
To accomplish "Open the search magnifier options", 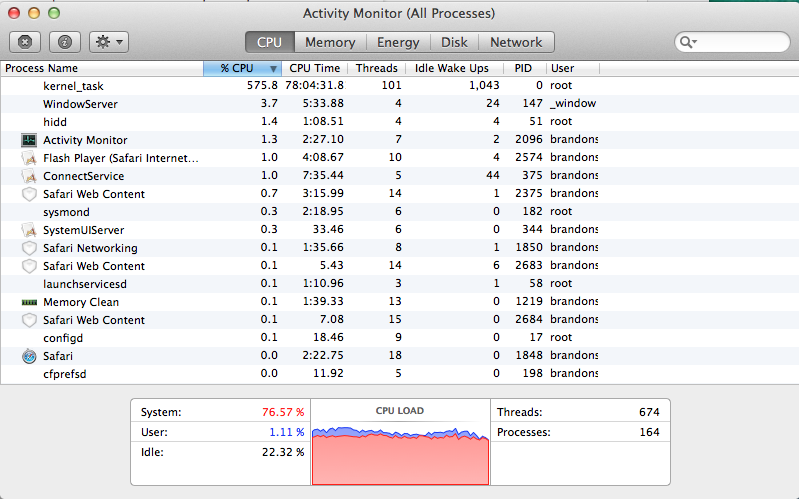I will click(688, 42).
